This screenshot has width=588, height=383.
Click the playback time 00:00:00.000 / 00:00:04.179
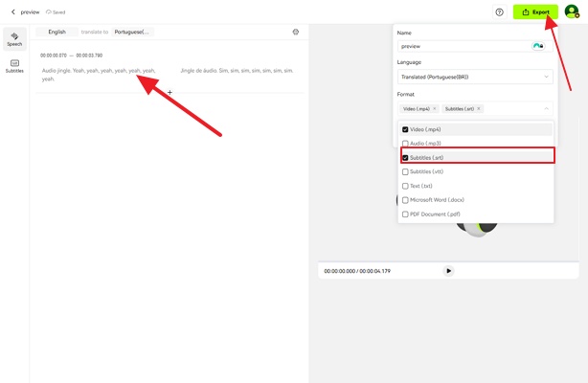coord(357,271)
